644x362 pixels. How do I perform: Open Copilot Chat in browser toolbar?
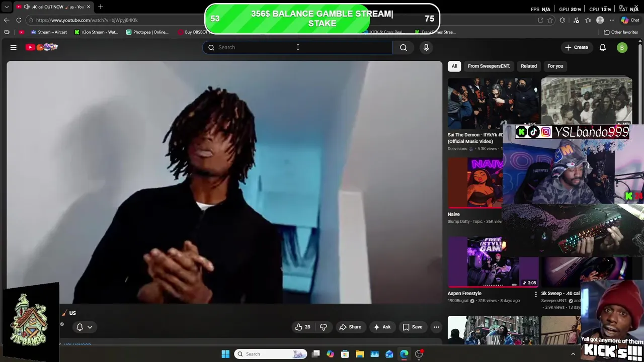(630, 20)
